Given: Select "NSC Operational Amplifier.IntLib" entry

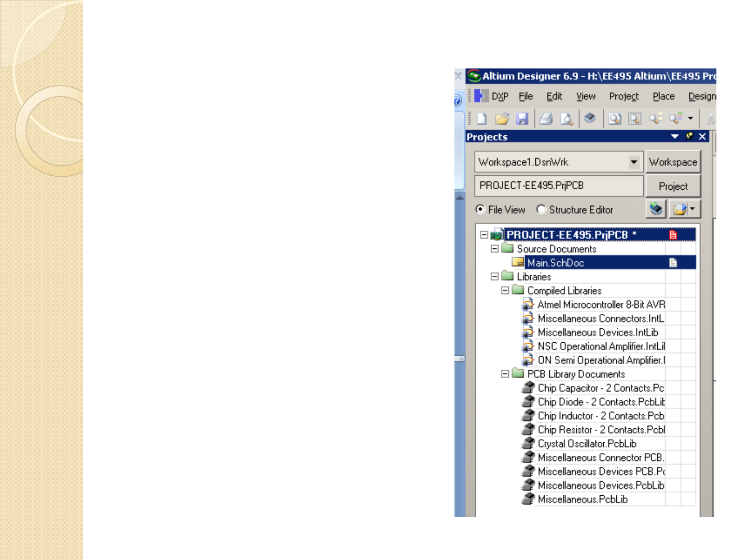Looking at the screenshot, I should click(601, 346).
